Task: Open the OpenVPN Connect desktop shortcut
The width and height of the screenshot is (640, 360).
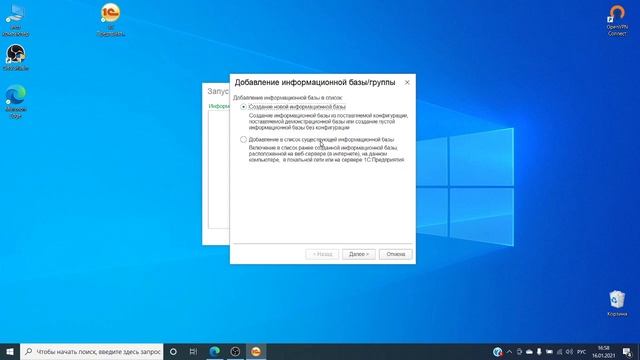Action: click(x=617, y=20)
